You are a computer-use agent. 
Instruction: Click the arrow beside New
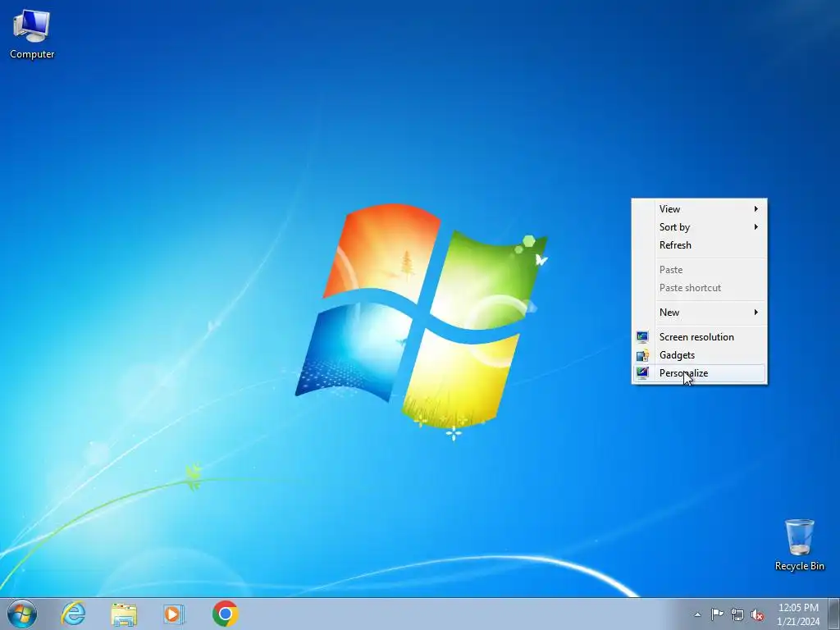756,313
